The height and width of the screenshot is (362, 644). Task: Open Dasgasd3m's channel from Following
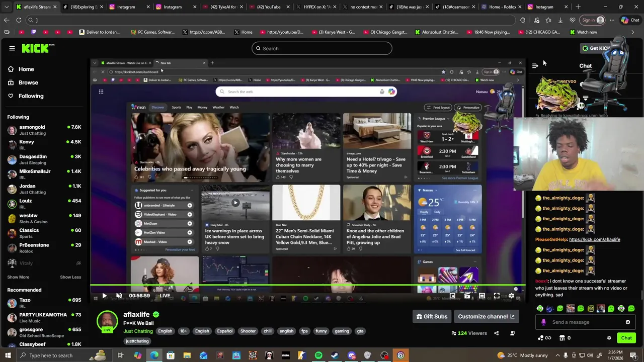click(44, 159)
